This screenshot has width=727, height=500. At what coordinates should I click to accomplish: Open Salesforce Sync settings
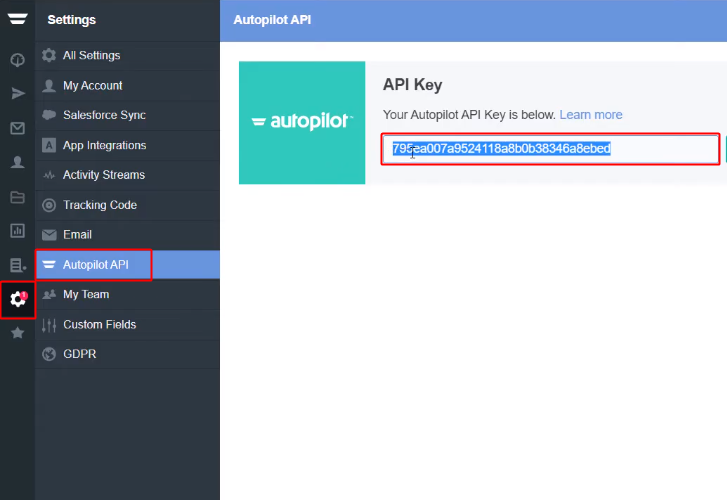pyautogui.click(x=128, y=115)
